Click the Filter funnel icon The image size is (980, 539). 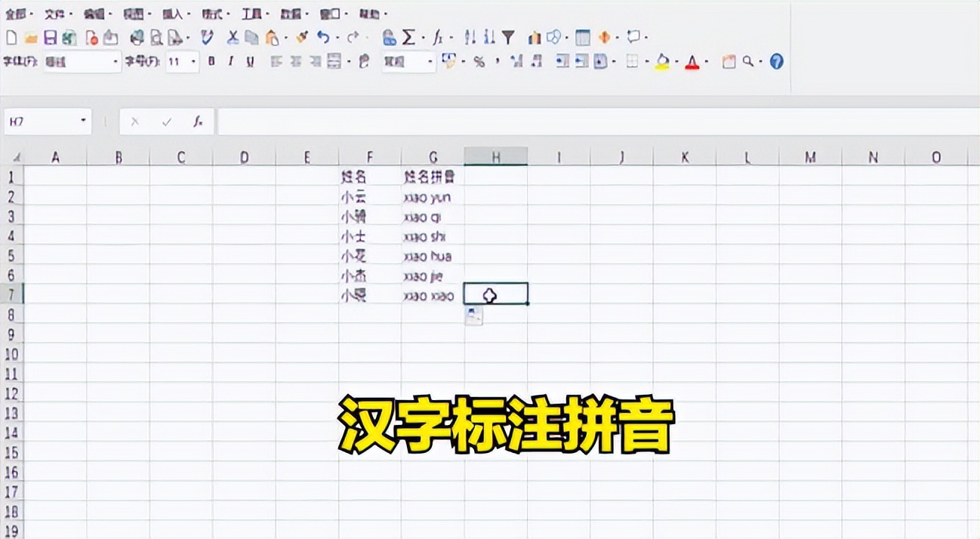[508, 37]
